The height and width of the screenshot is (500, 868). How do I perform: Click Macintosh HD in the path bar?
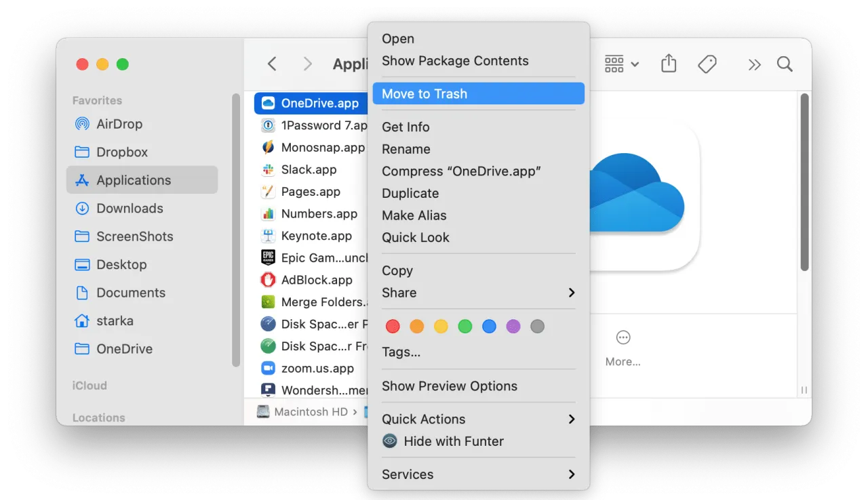(310, 411)
